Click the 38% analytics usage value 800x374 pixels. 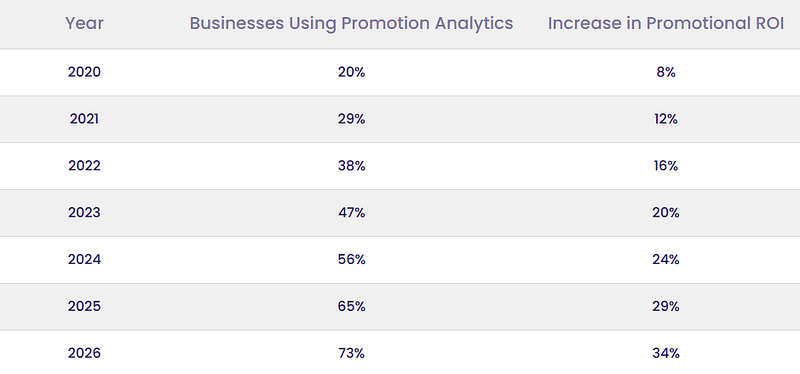pos(352,166)
